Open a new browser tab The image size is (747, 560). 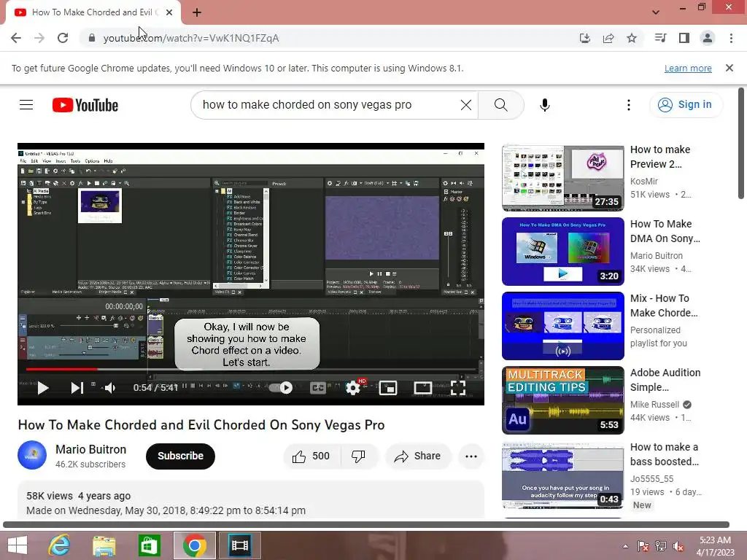point(197,12)
